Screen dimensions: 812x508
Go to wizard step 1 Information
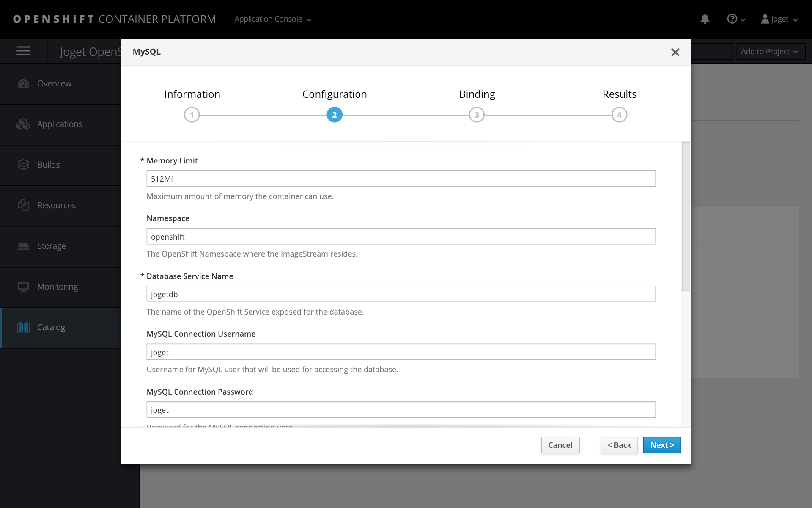(192, 115)
